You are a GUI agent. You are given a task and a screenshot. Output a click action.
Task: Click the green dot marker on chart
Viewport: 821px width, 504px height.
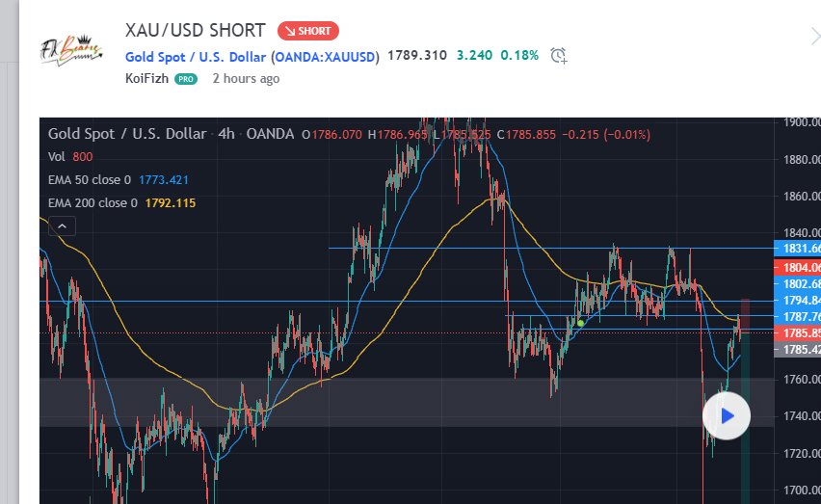pyautogui.click(x=580, y=324)
